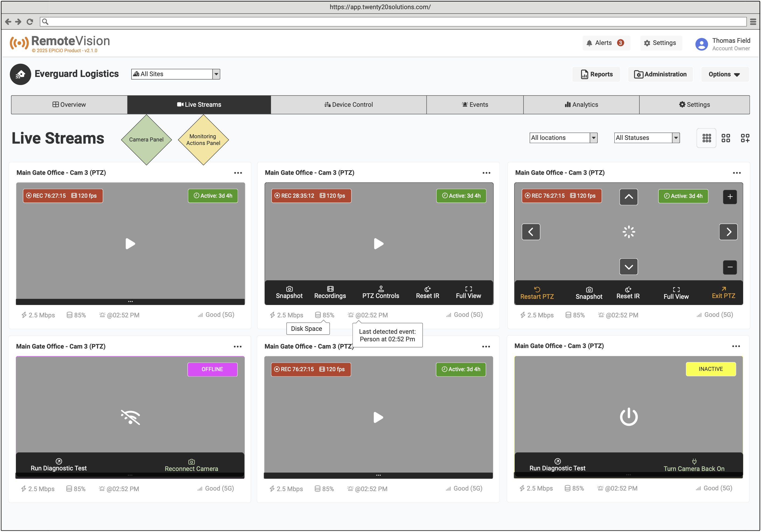Play the middle camera live stream
The image size is (762, 532).
378,244
